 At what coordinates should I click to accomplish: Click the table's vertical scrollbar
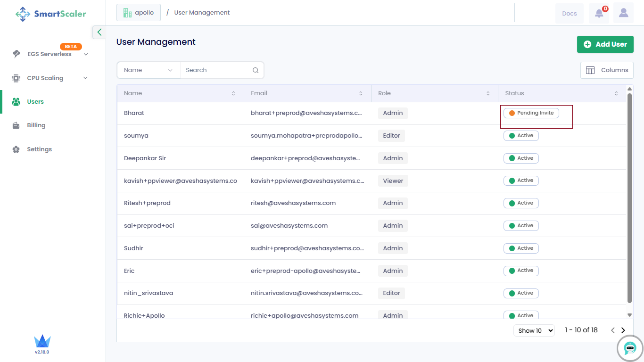coord(629,198)
